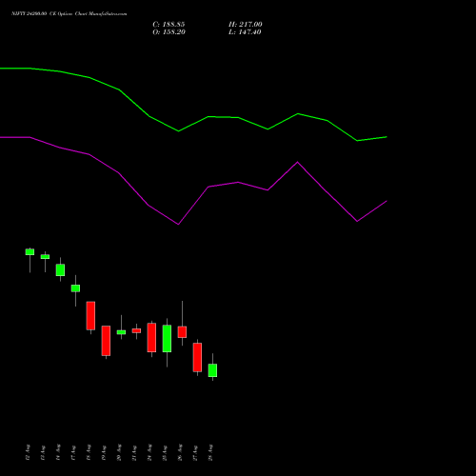Click the low value L: 147.40
476x476 pixels.
click(245, 32)
